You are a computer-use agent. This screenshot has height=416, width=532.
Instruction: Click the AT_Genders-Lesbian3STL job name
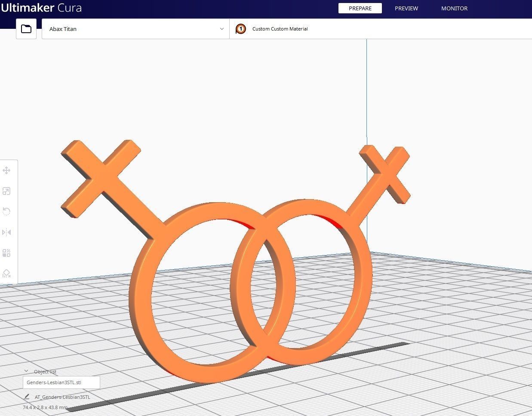[62, 397]
